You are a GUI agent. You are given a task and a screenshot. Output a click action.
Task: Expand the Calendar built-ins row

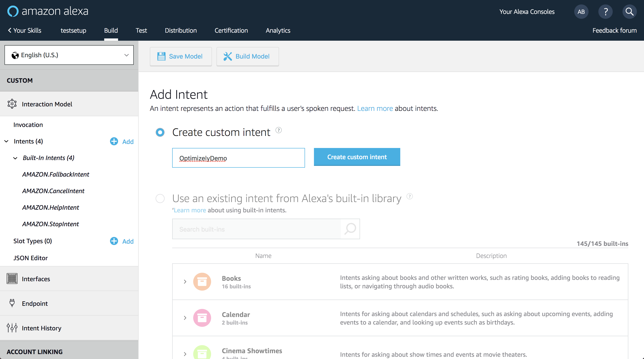pyautogui.click(x=185, y=318)
